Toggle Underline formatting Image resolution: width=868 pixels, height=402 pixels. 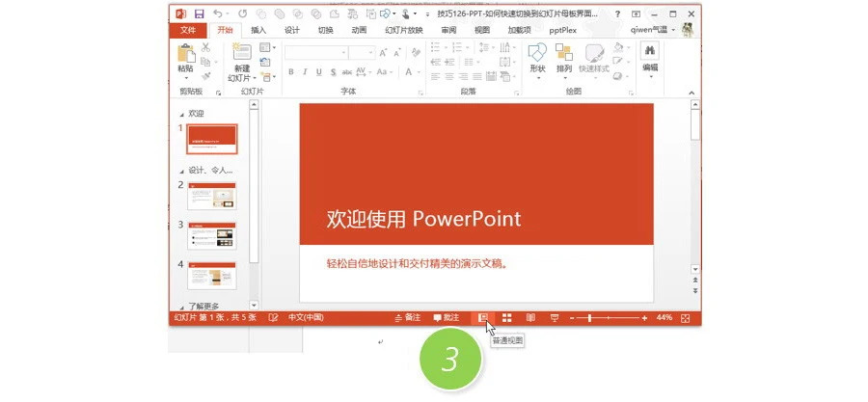(319, 72)
